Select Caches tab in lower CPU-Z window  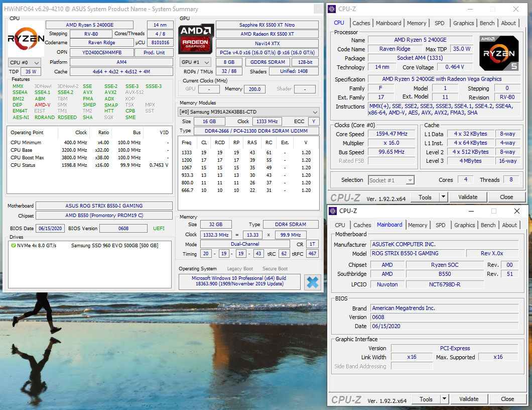coord(362,225)
